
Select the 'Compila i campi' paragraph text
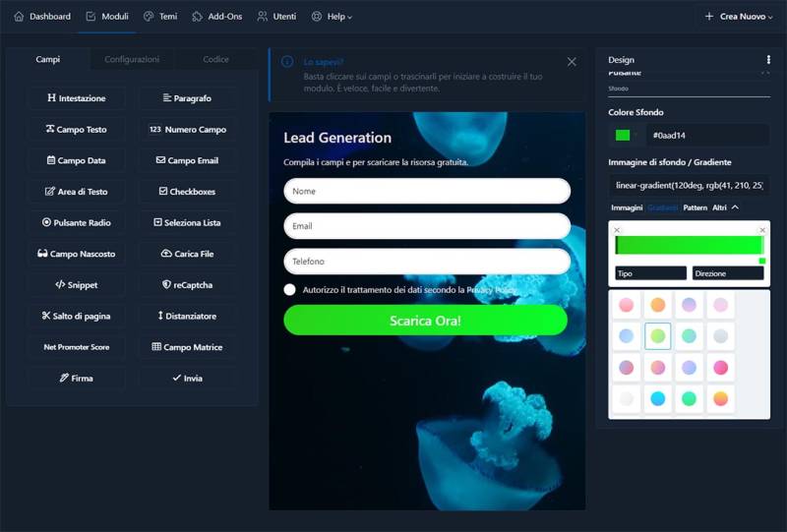point(376,162)
